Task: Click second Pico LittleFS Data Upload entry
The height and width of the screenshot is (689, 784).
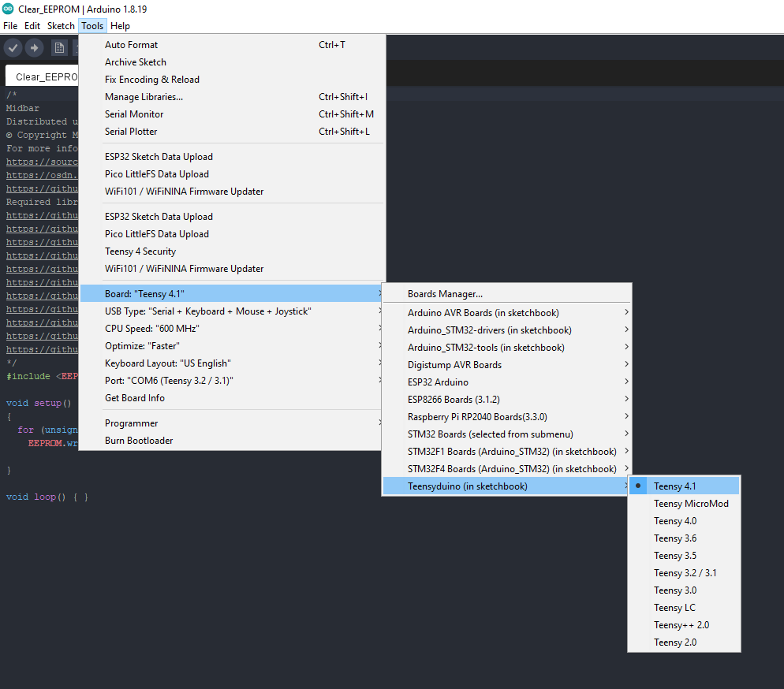Action: pyautogui.click(x=233, y=234)
